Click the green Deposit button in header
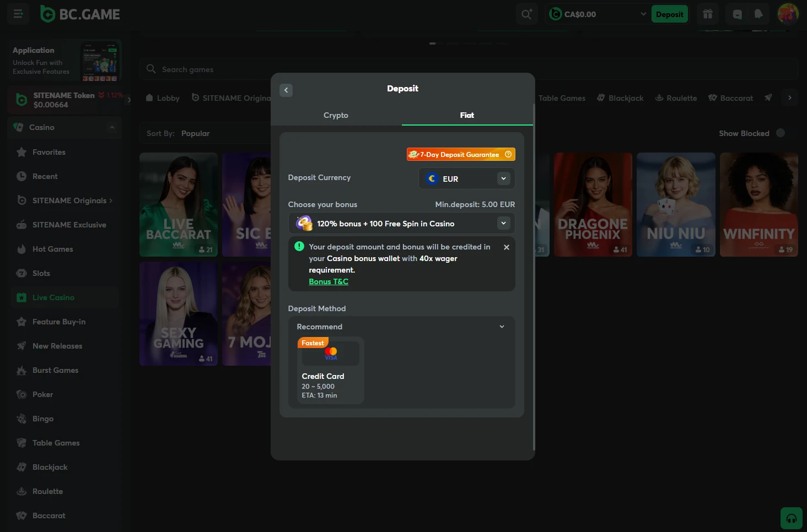The height and width of the screenshot is (532, 807). click(669, 14)
